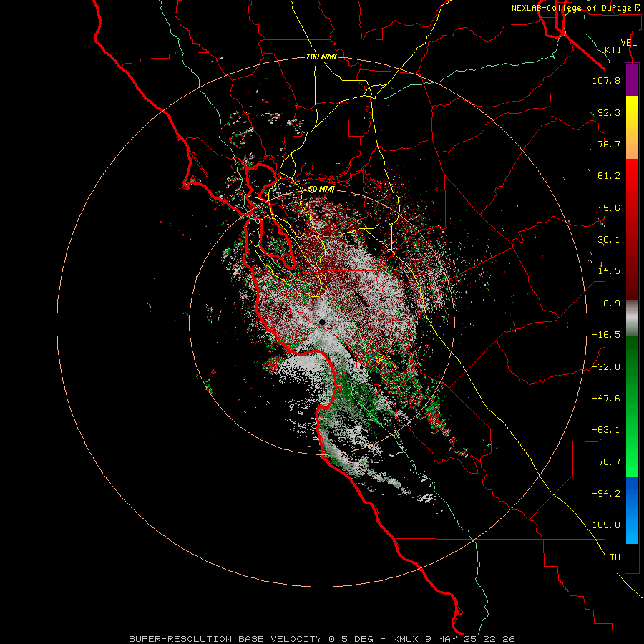The image size is (644, 644).
Task: Click the 45.6 legend value
Action: pyautogui.click(x=609, y=208)
